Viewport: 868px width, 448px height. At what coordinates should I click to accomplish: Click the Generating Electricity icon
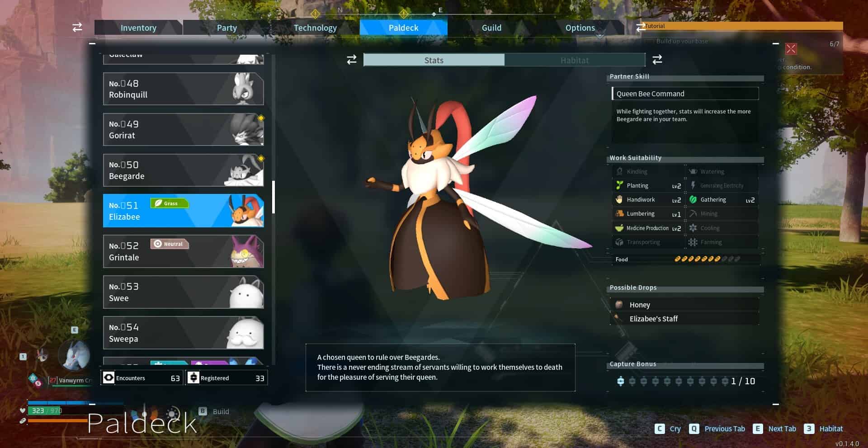[x=693, y=185]
